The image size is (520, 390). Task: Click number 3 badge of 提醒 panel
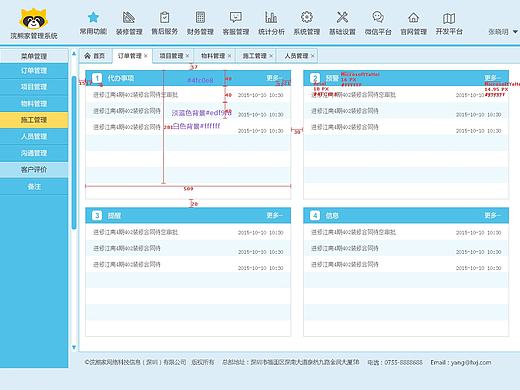(x=97, y=216)
